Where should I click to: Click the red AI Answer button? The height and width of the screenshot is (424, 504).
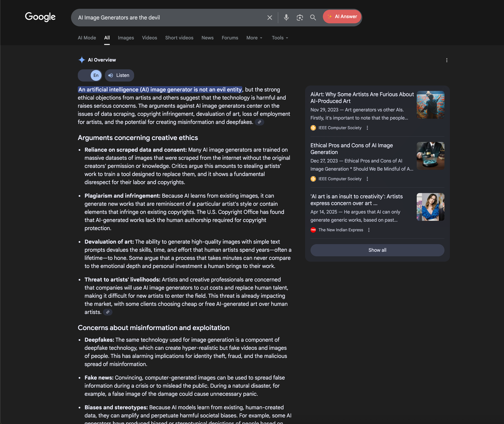coord(342,17)
